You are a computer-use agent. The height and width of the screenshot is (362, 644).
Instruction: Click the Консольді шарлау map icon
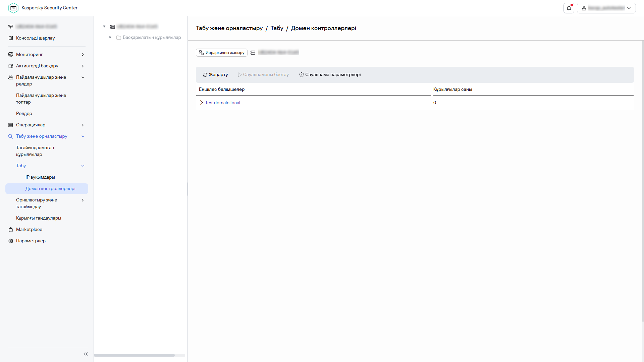pyautogui.click(x=11, y=38)
